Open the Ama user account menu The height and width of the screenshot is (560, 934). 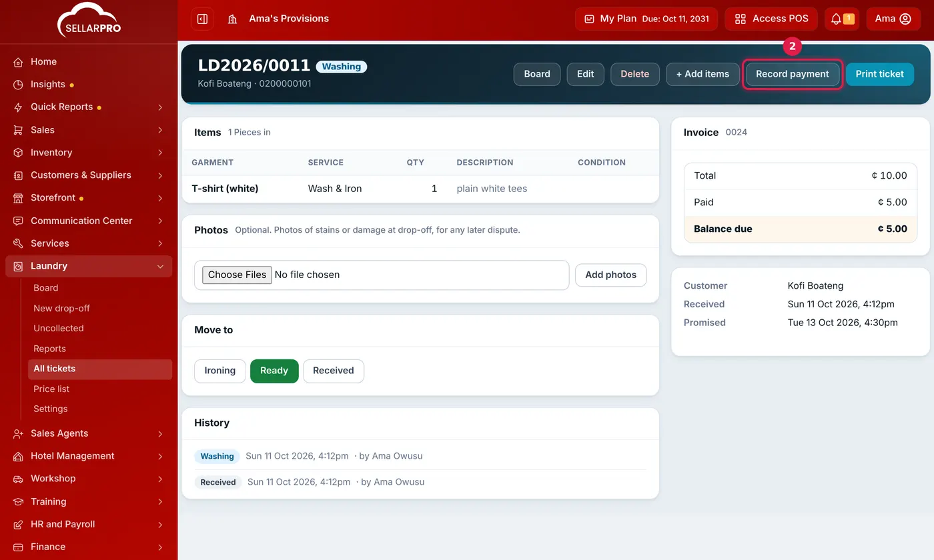pos(893,19)
